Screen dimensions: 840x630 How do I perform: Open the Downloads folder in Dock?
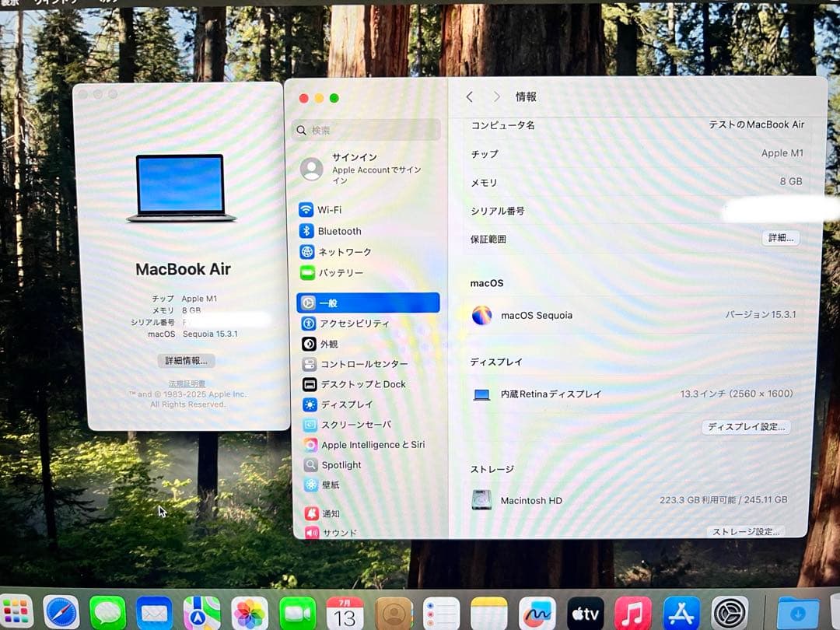coord(798,613)
